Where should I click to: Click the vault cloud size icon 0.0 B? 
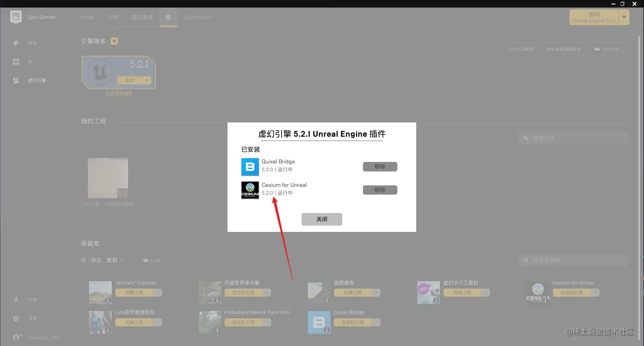click(146, 260)
